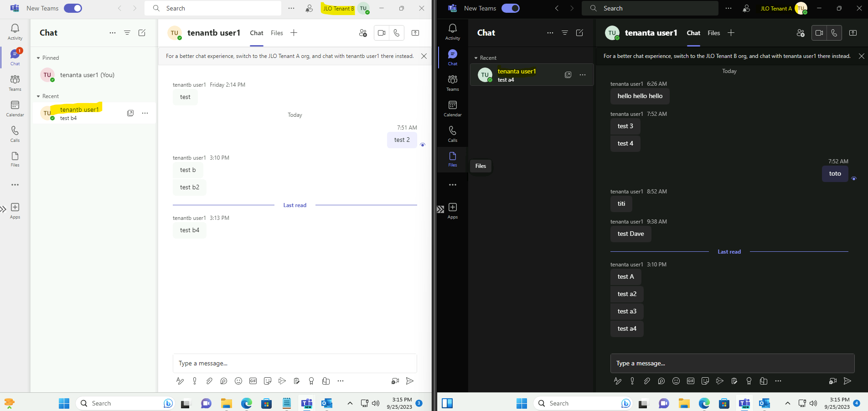Attach file in left window compose toolbar
Image resolution: width=868 pixels, height=411 pixels.
tap(209, 381)
